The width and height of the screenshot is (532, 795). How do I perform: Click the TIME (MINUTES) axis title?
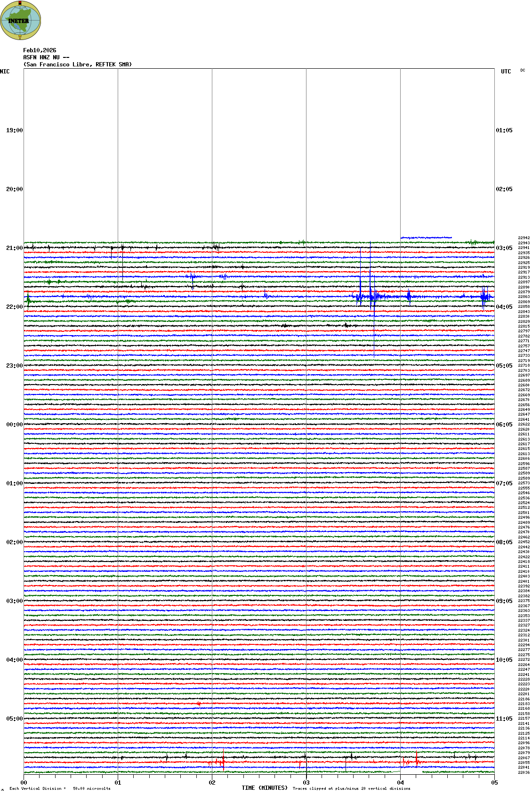(x=265, y=788)
